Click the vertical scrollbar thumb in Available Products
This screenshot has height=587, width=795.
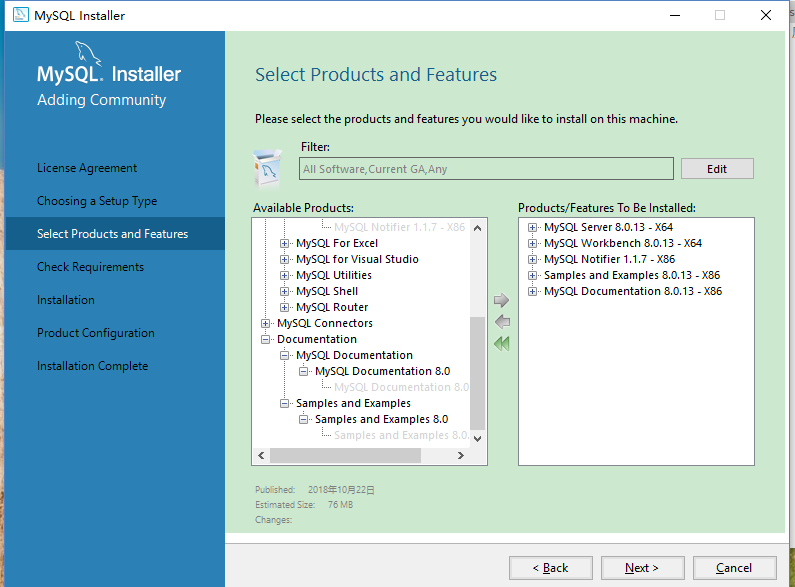[477, 374]
